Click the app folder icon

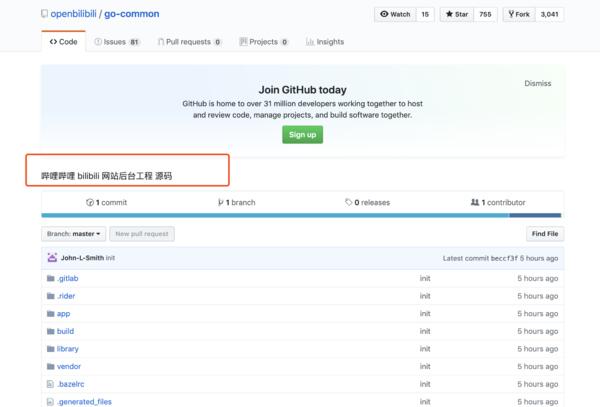click(50, 313)
